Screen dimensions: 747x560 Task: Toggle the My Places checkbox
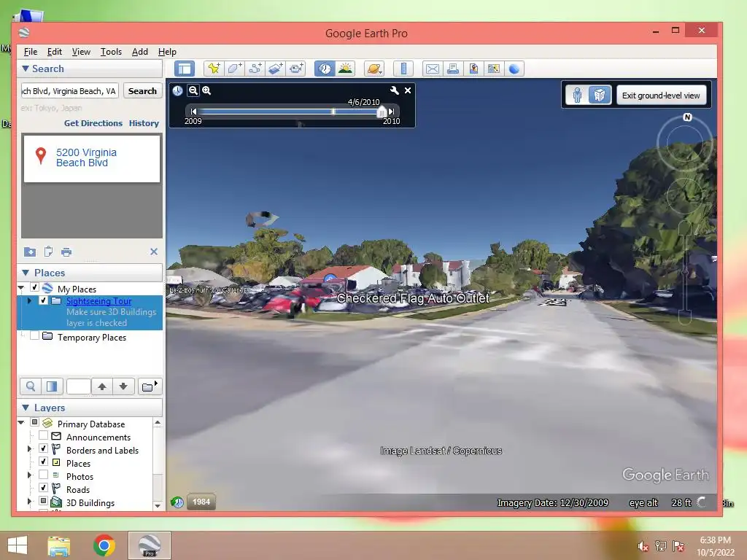(x=34, y=287)
